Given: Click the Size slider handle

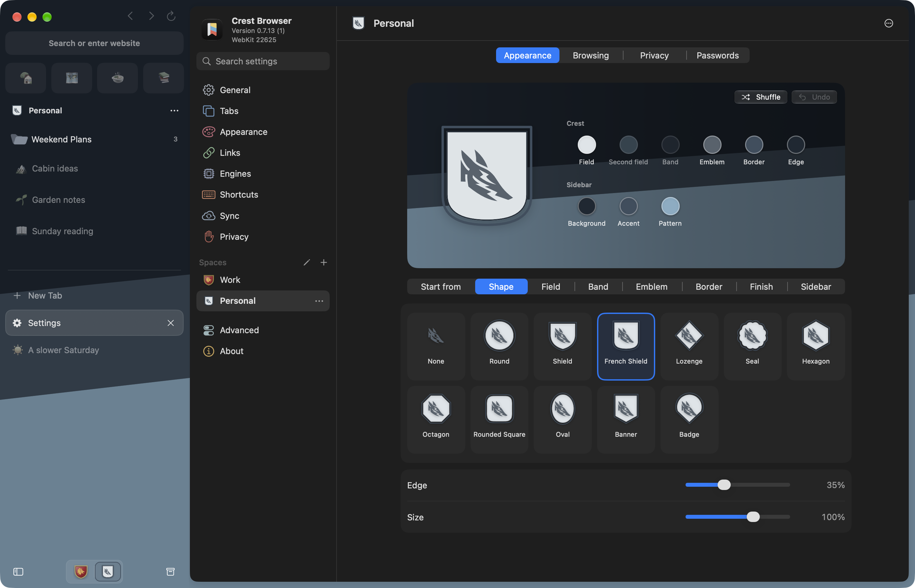Looking at the screenshot, I should [753, 517].
